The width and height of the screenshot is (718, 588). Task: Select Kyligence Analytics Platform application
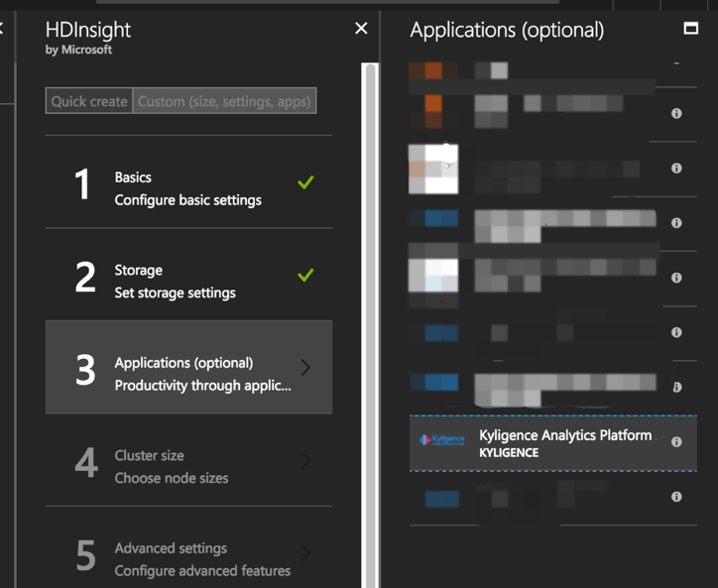pos(565,442)
